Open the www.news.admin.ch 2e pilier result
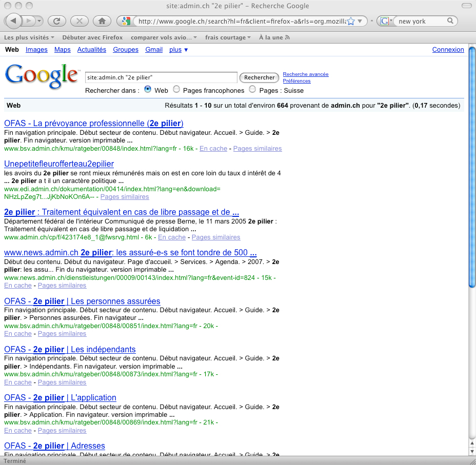Image resolution: width=476 pixels, height=465 pixels. [x=130, y=252]
